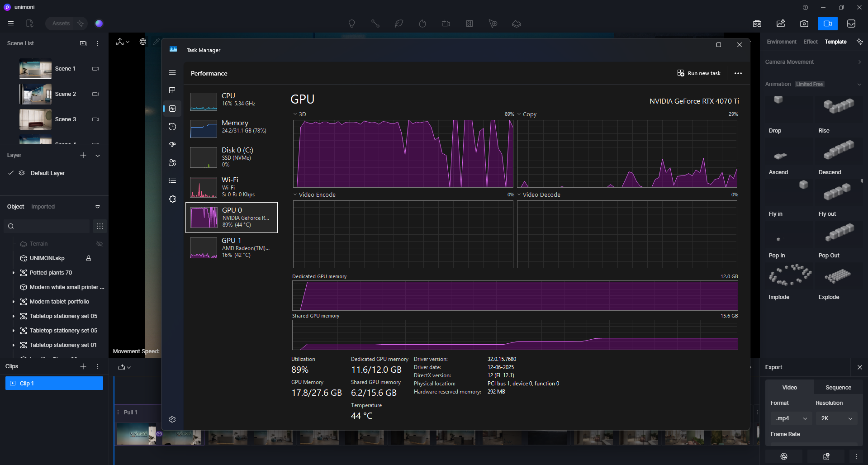
Task: Toggle the lock on UNIMONI.skp
Action: 89,258
